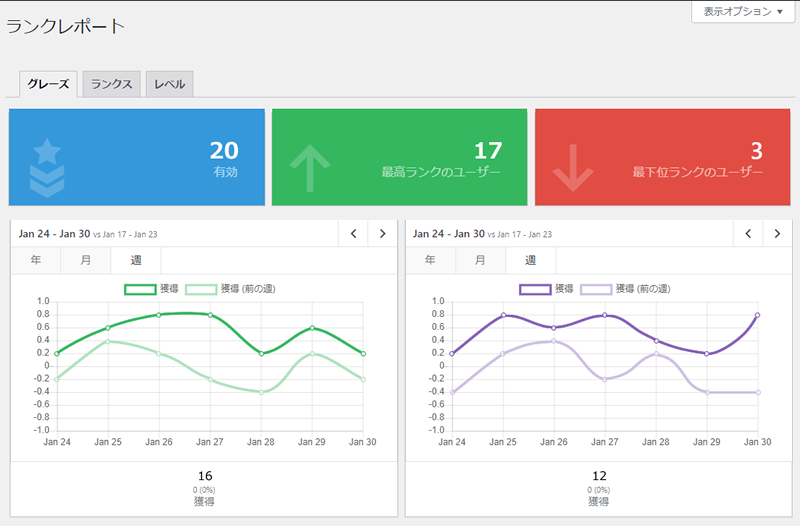This screenshot has width=800, height=526.
Task: Toggle dark purple 獲得 legend series
Action: (546, 289)
